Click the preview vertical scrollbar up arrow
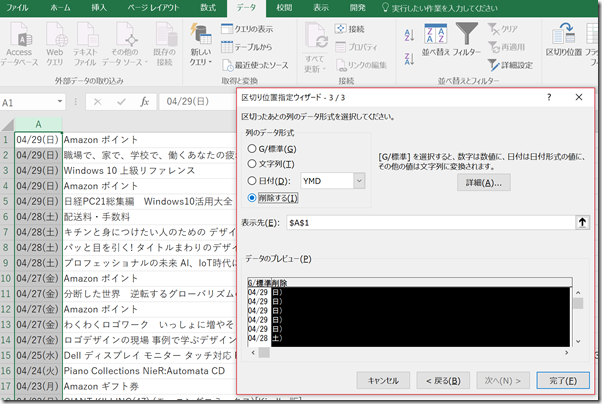Screen dimensions: 602x404 [578, 293]
